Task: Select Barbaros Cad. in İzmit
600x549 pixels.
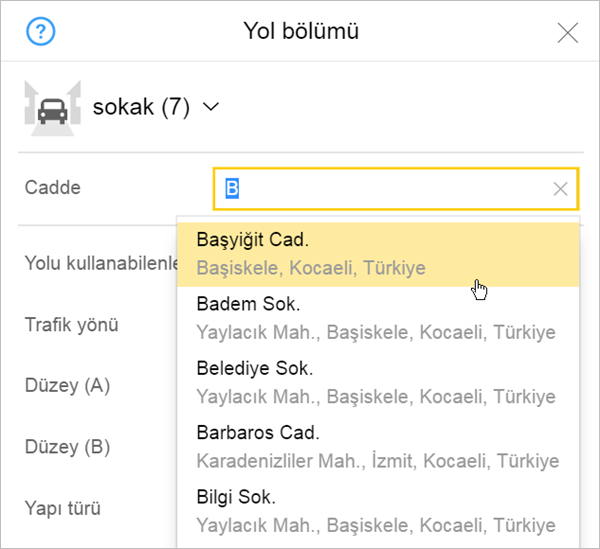Action: [x=378, y=447]
